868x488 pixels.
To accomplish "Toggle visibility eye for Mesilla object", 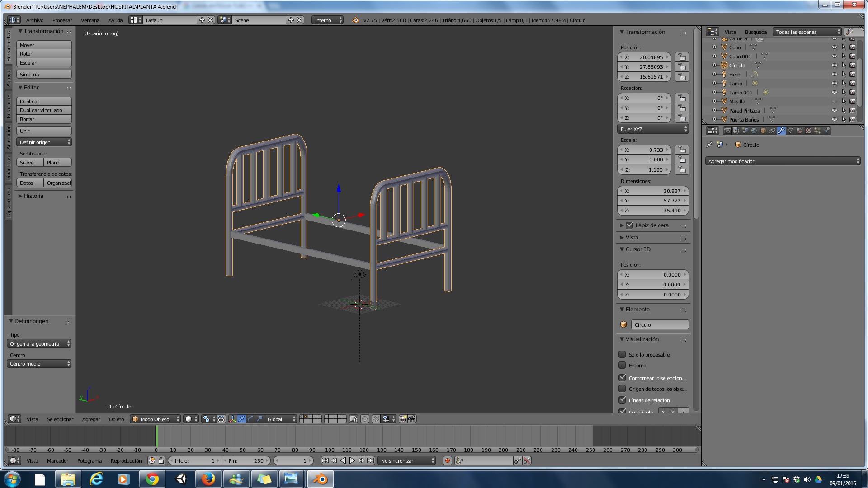I will point(834,102).
